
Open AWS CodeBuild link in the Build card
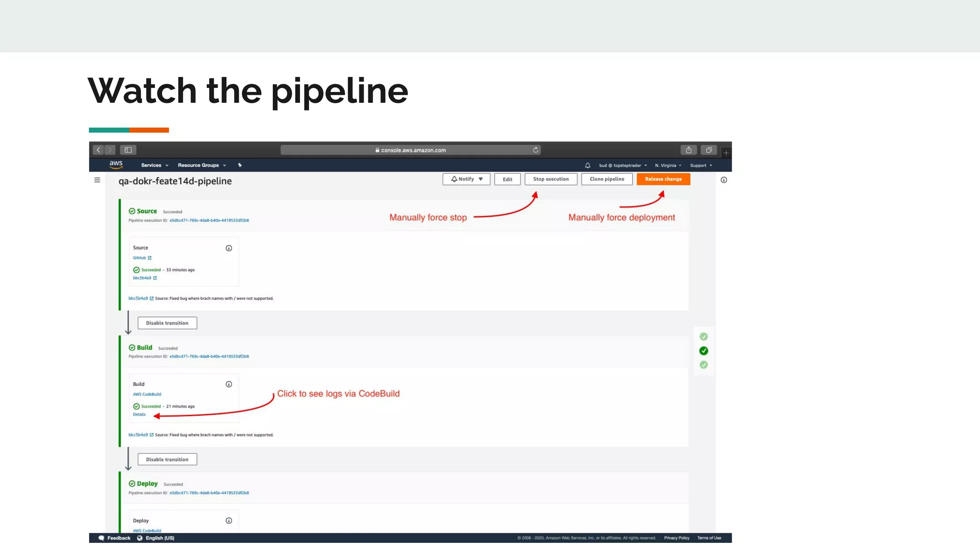(x=147, y=394)
